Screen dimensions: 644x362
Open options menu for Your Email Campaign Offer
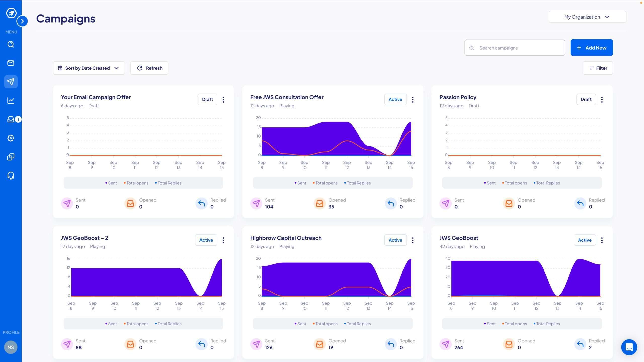point(223,99)
